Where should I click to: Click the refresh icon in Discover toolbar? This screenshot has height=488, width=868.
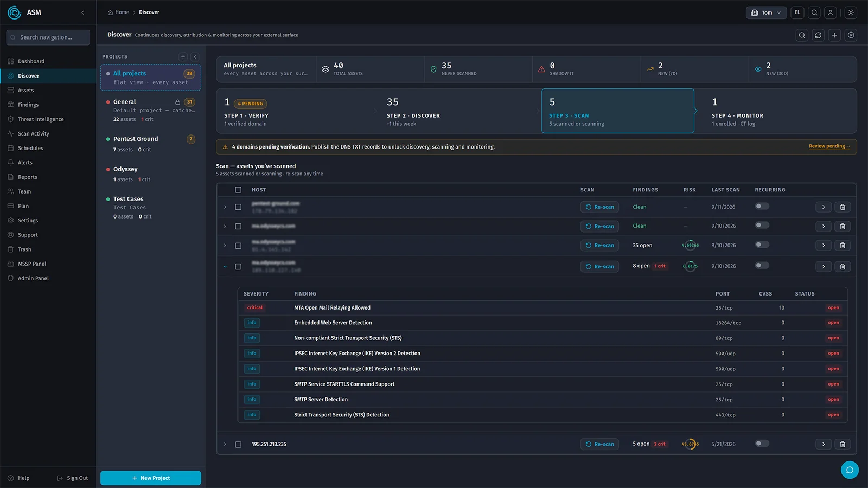[818, 35]
